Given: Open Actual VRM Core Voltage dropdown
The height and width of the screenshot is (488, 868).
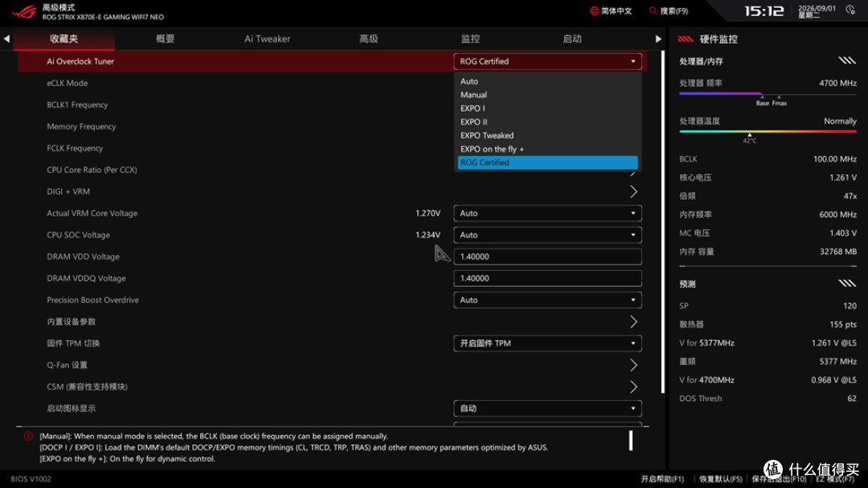Looking at the screenshot, I should tap(547, 213).
